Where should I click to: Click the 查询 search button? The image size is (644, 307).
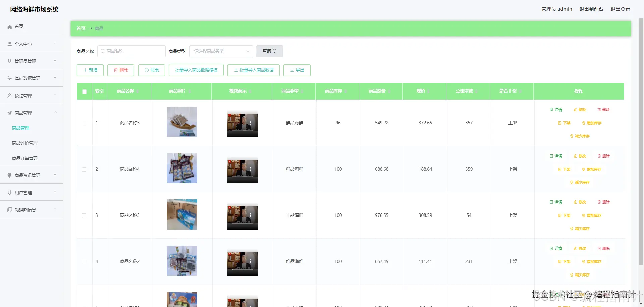[270, 51]
